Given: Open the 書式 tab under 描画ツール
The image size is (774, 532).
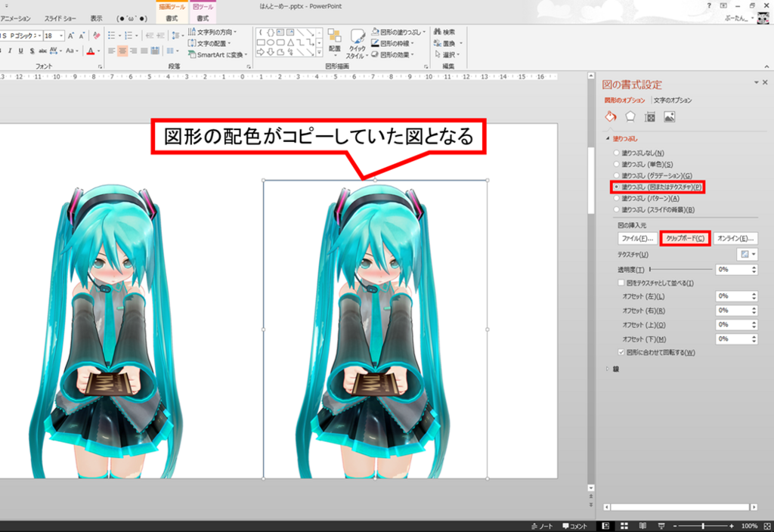Looking at the screenshot, I should (x=172, y=18).
